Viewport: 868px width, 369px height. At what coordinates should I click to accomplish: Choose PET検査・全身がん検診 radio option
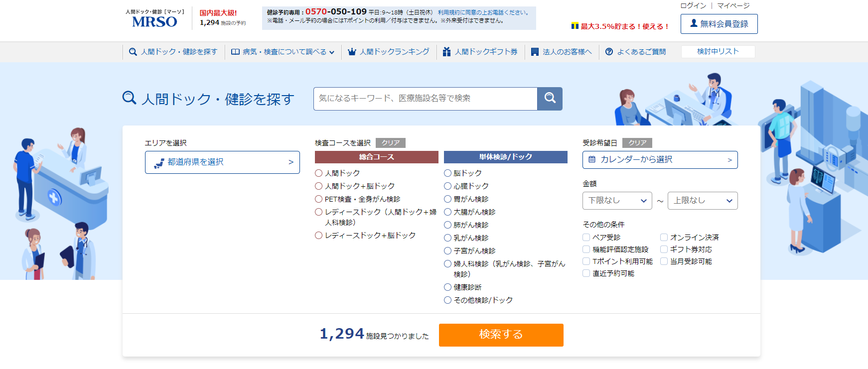coord(319,199)
